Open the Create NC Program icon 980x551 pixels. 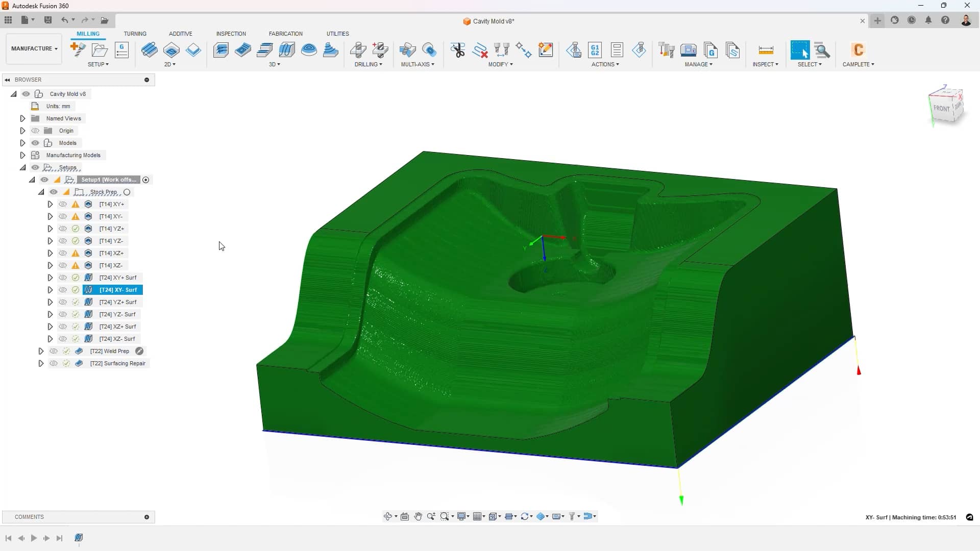point(711,51)
